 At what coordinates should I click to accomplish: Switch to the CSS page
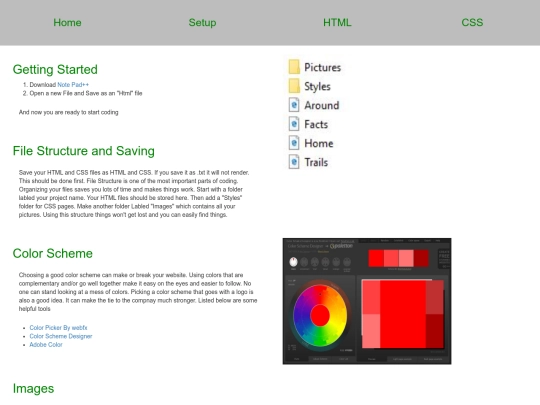click(x=472, y=23)
